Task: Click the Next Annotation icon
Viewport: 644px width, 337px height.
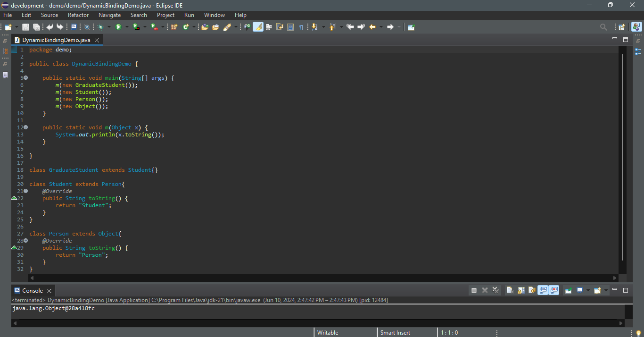Action: coord(315,27)
